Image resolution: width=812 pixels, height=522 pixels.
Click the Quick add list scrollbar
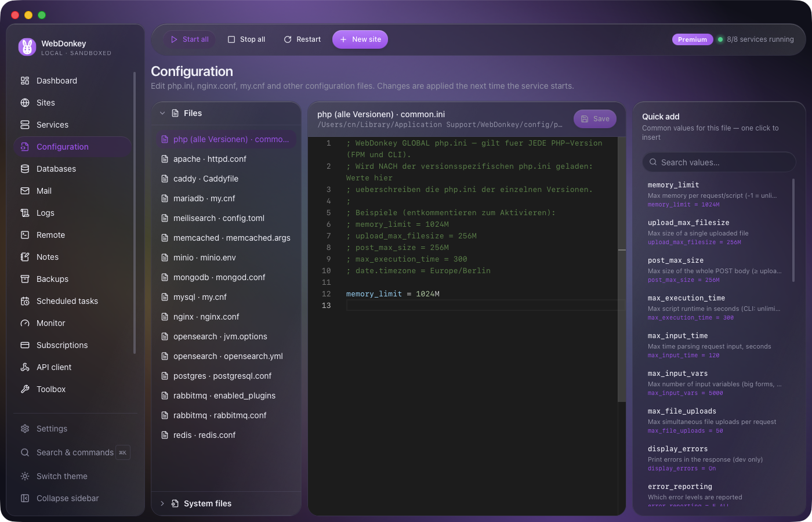click(793, 230)
